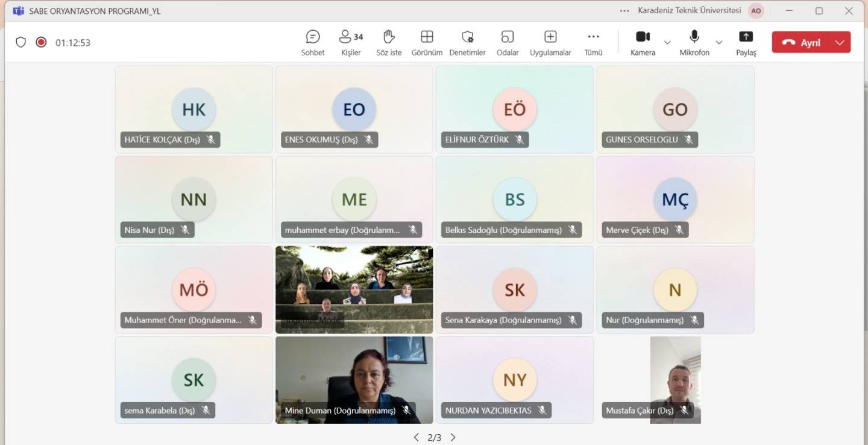The height and width of the screenshot is (445, 868).
Task: Leave the meeting with Ayrıl button
Action: pyautogui.click(x=802, y=42)
